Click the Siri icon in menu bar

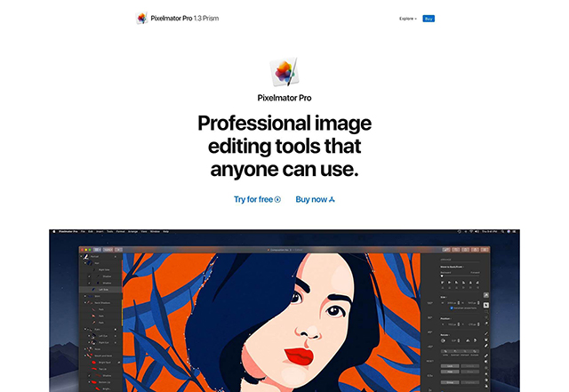[509, 231]
